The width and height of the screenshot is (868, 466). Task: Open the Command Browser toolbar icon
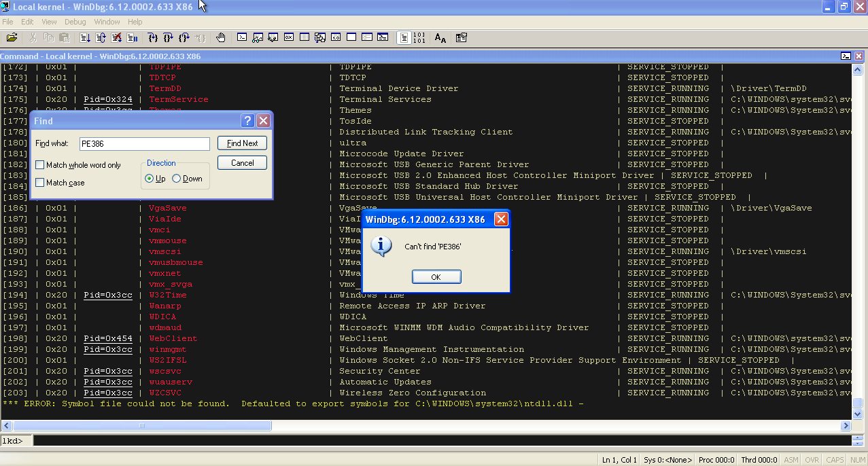pyautogui.click(x=383, y=37)
